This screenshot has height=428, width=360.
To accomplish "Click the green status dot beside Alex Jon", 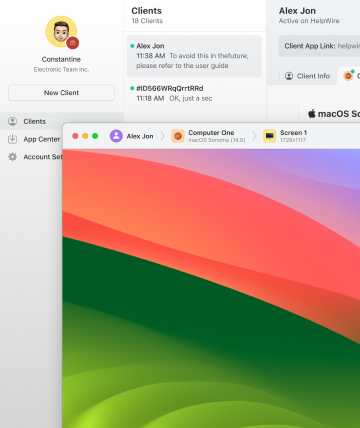I will point(132,46).
